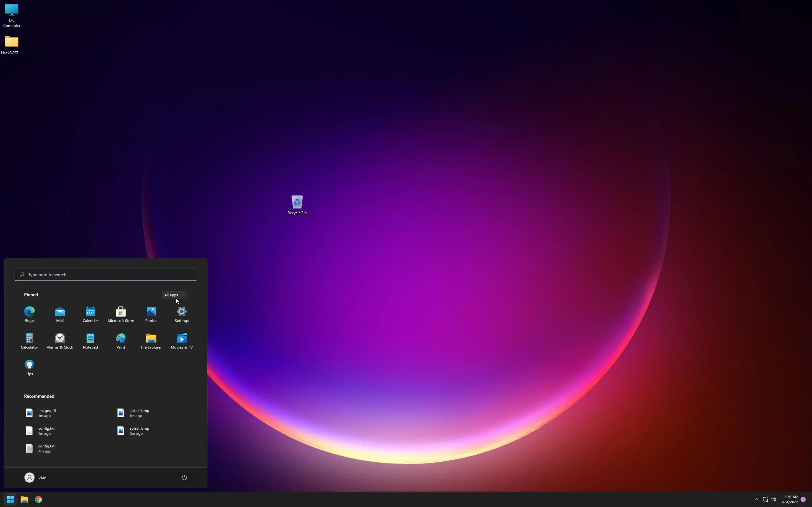Show hidden system tray icons chevron
The width and height of the screenshot is (812, 507).
[x=756, y=499]
